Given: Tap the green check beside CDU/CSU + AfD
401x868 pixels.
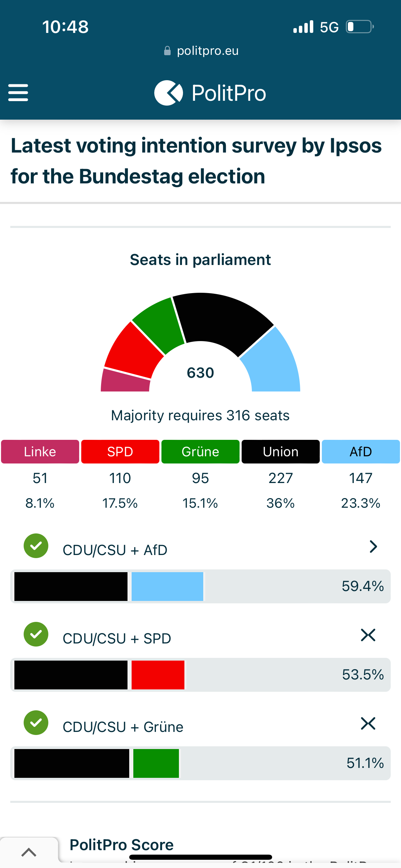Looking at the screenshot, I should click(x=36, y=546).
